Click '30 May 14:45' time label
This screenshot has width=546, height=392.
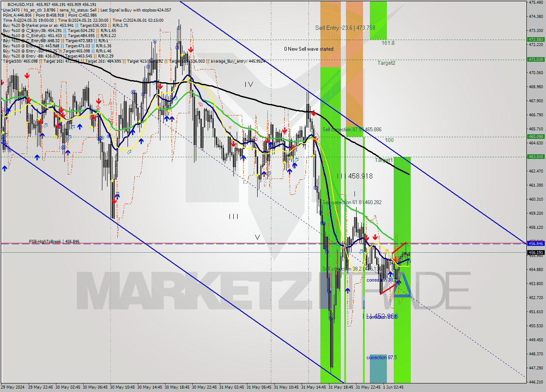150,387
